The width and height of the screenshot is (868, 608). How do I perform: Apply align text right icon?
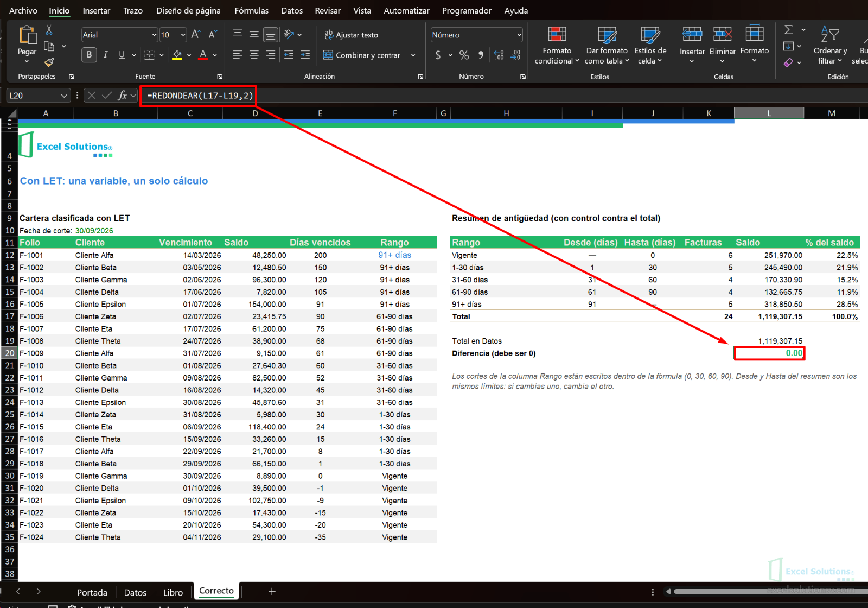click(x=270, y=55)
